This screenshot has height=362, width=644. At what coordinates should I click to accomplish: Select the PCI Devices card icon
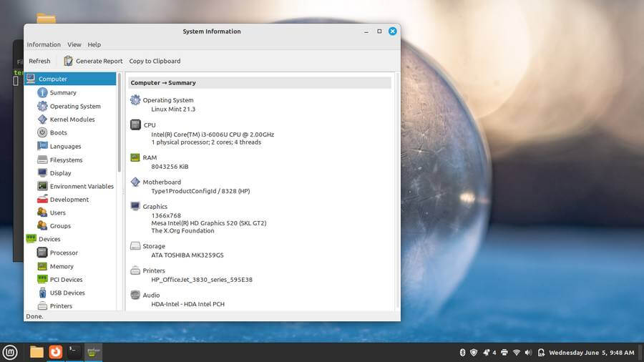coord(42,279)
